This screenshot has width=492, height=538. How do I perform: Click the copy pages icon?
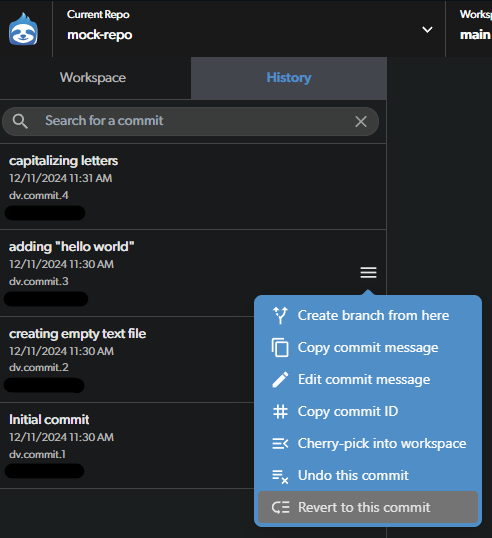(280, 348)
